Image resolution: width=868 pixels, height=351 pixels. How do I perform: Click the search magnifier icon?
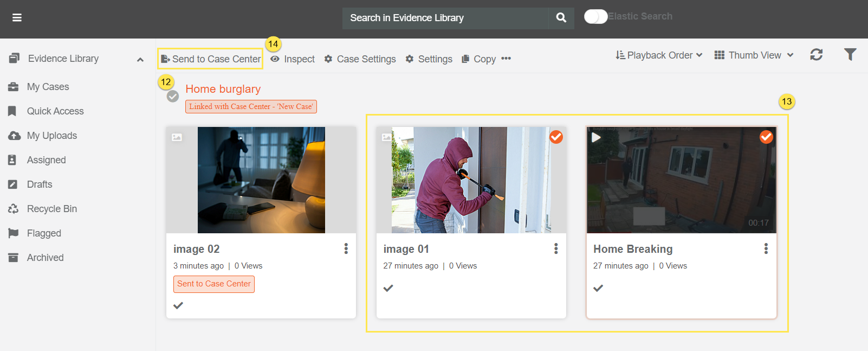click(x=561, y=18)
